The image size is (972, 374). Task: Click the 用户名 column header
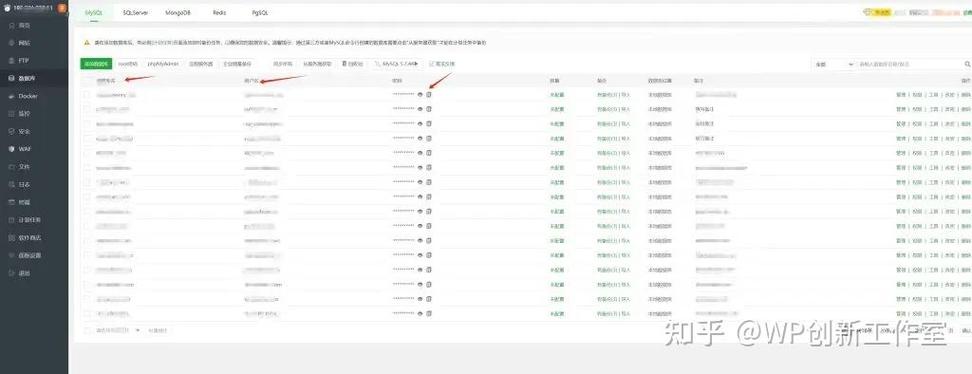(252, 81)
